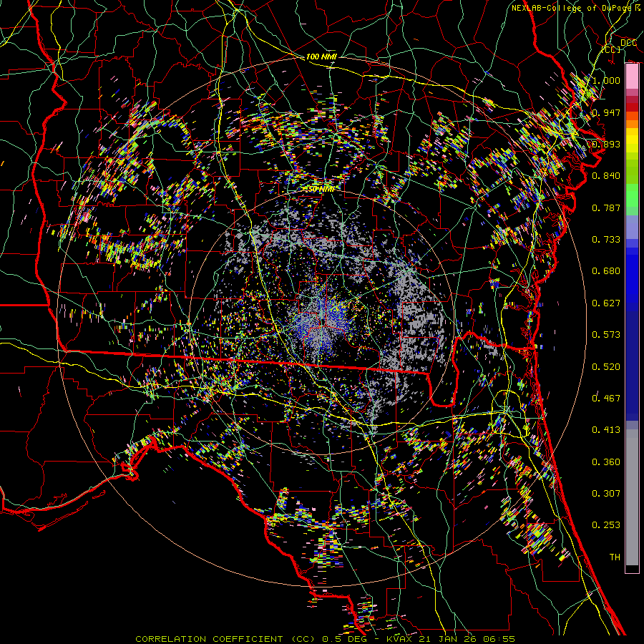644x644 pixels.
Task: Select the 1.000 value on the legend
Action: pyautogui.click(x=606, y=80)
